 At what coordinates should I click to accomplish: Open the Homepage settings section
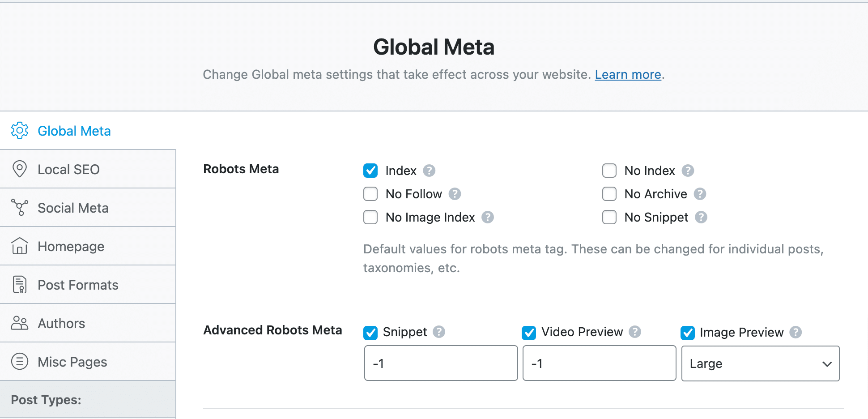(x=71, y=246)
